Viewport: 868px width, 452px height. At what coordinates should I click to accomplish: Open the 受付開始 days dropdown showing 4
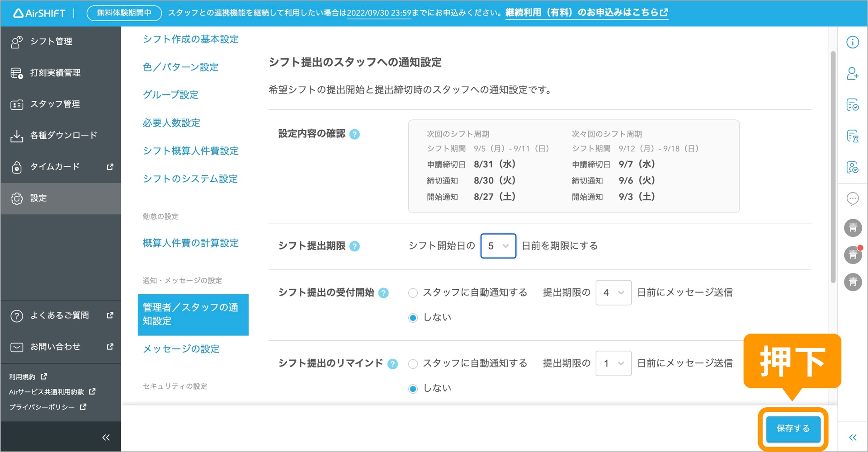613,293
